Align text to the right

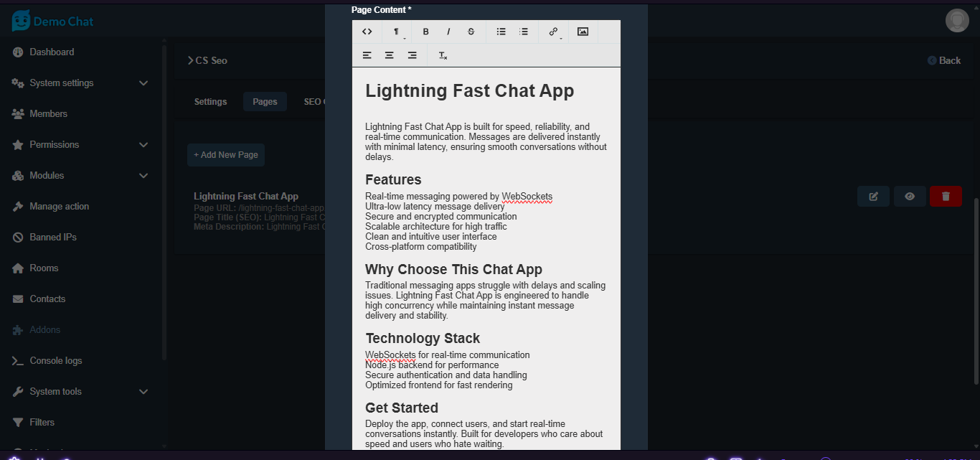tap(412, 55)
